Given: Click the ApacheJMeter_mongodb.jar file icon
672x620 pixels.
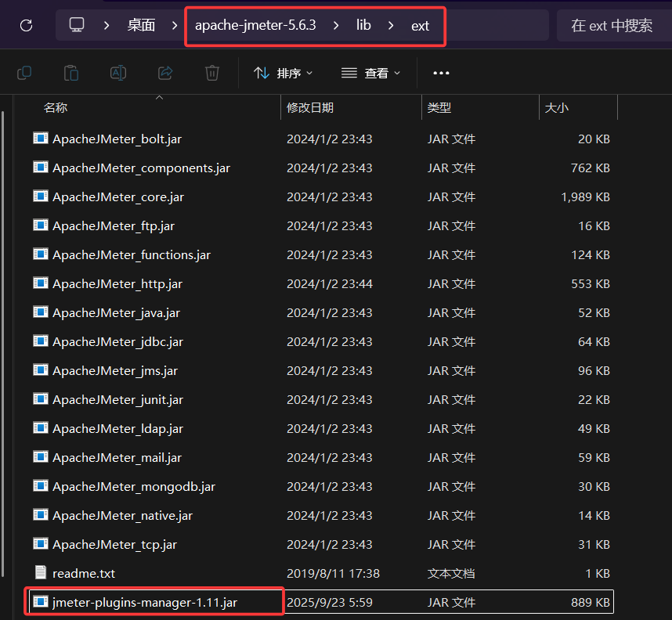Looking at the screenshot, I should click(x=40, y=486).
